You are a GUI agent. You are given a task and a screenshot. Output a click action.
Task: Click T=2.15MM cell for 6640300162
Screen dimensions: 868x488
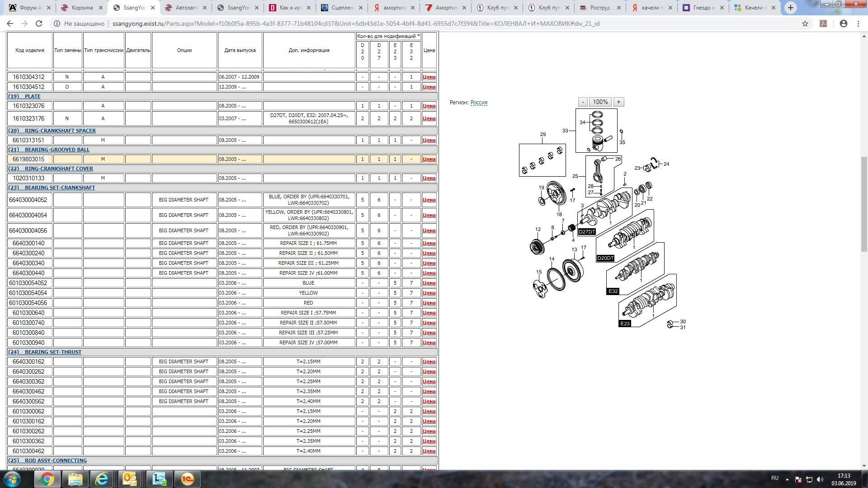tap(309, 361)
